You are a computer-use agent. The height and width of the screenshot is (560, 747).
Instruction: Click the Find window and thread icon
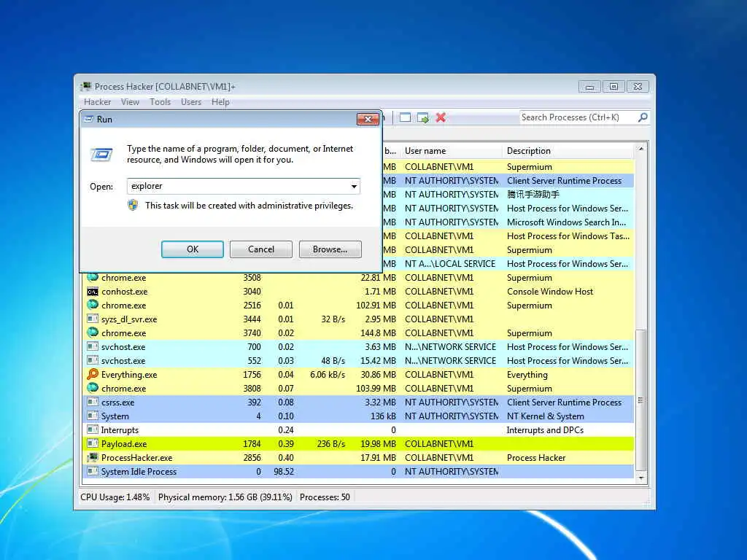[x=422, y=117]
